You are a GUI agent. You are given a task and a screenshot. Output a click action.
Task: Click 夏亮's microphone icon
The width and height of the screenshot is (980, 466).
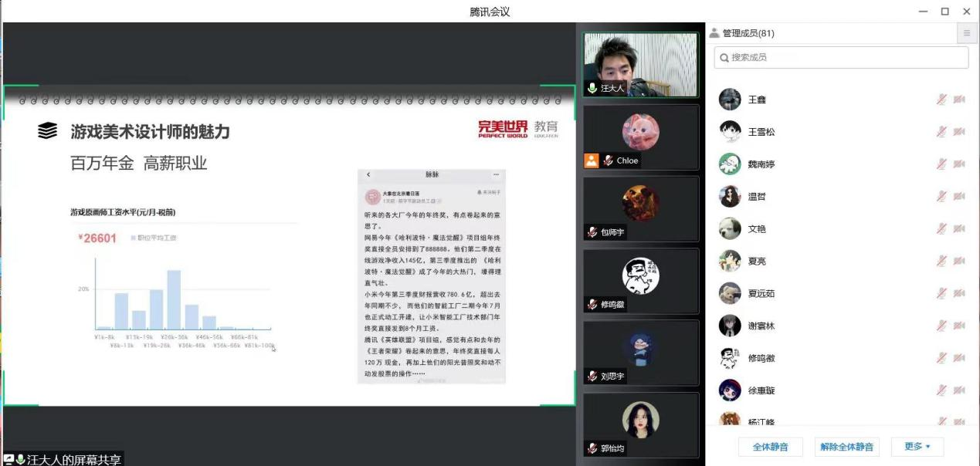click(x=941, y=262)
